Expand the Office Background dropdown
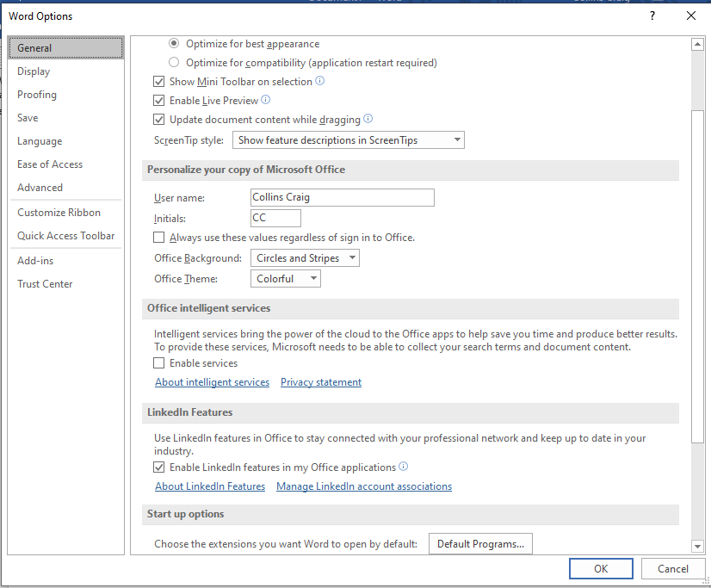711x588 pixels. 305,258
